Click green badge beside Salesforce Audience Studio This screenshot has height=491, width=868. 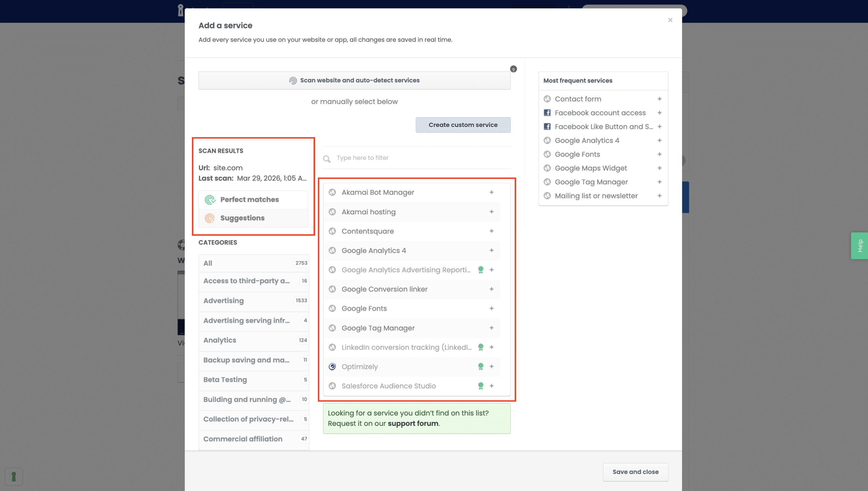tap(480, 386)
